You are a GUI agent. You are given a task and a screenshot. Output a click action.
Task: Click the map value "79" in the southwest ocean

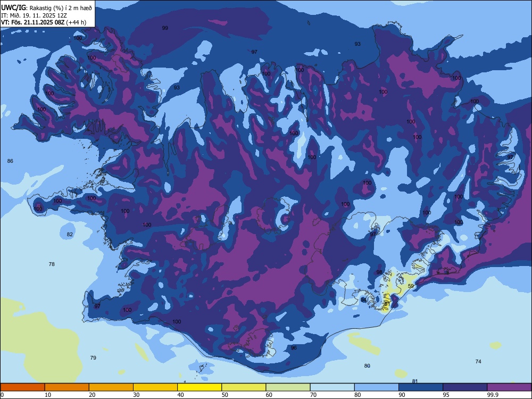(93, 358)
